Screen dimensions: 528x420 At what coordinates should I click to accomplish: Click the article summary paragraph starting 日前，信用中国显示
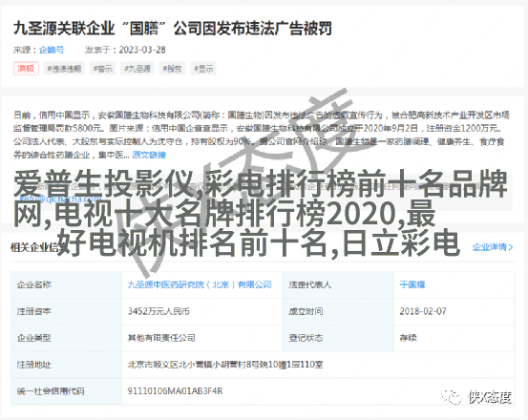[x=262, y=135]
